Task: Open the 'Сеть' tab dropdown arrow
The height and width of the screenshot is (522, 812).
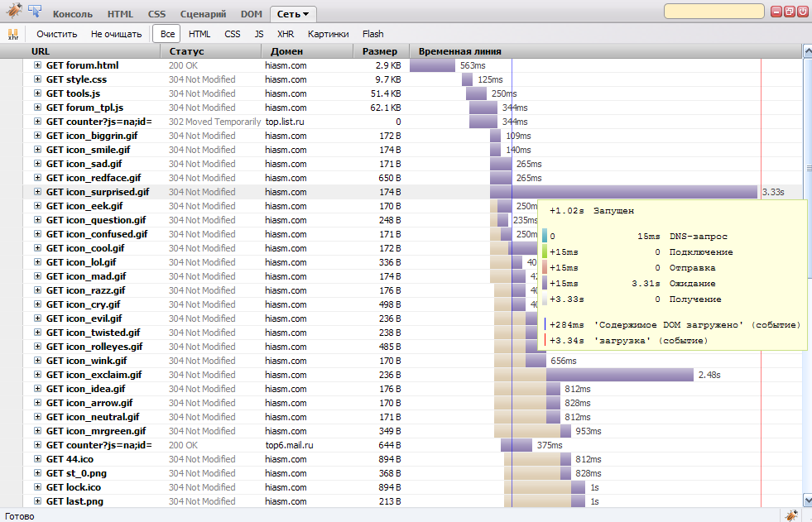Action: pyautogui.click(x=305, y=15)
